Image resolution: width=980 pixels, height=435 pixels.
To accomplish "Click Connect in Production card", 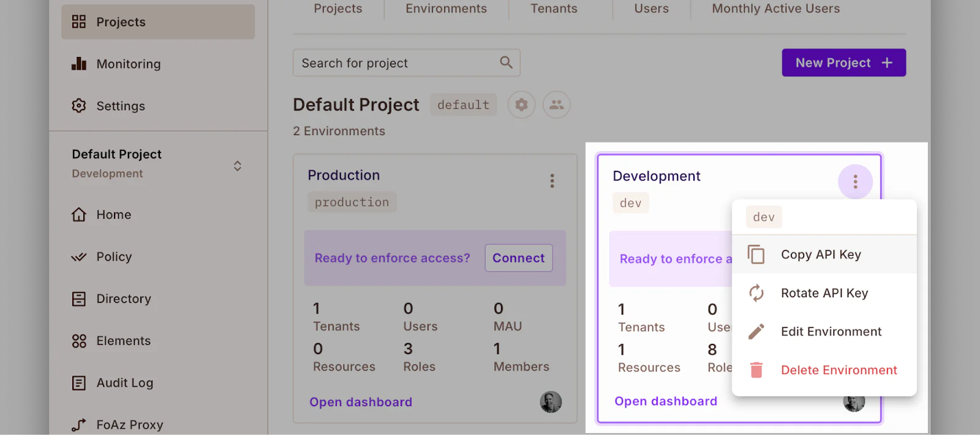I will point(519,258).
